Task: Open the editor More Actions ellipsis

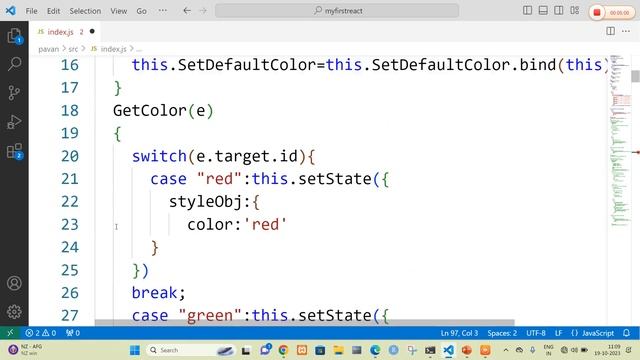Action: (x=626, y=31)
